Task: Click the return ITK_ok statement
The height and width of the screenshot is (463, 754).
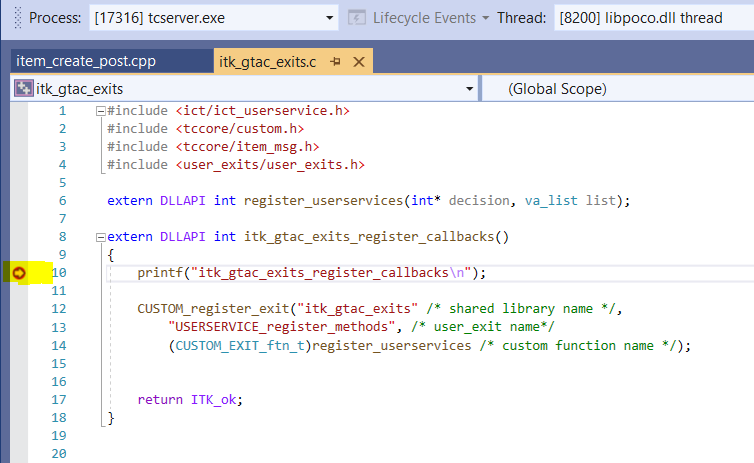Action: point(190,399)
